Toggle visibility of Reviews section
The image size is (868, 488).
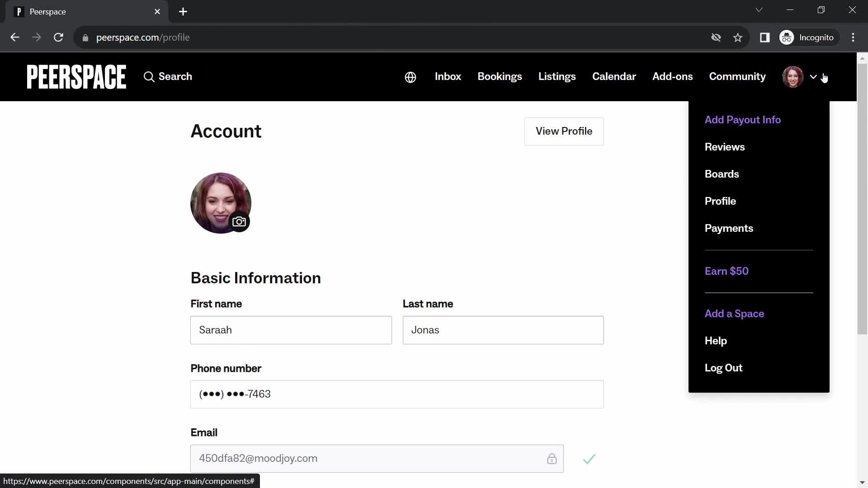tap(725, 146)
